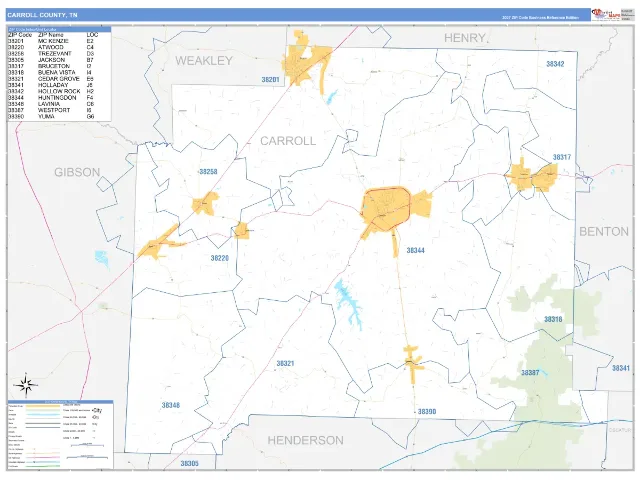Click the large blue lake south of center
Viewport: 640px width, 480px height.
click(x=348, y=304)
